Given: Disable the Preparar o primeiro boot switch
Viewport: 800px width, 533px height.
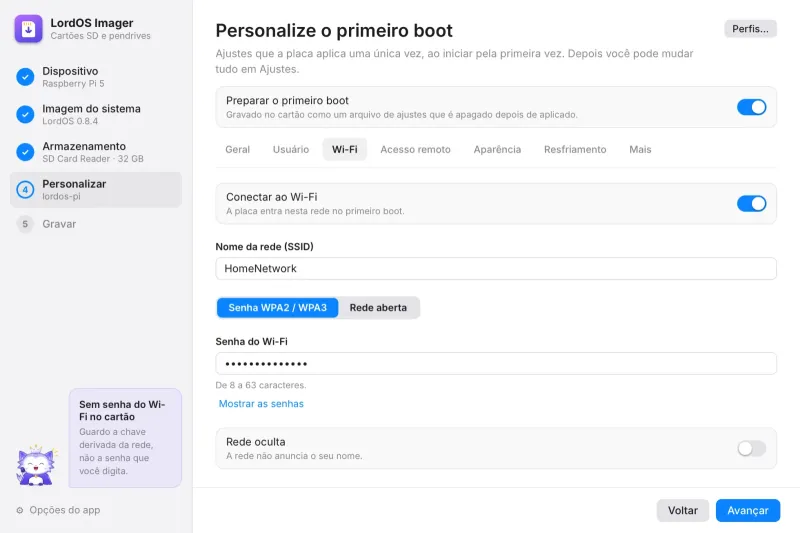Looking at the screenshot, I should tap(751, 107).
